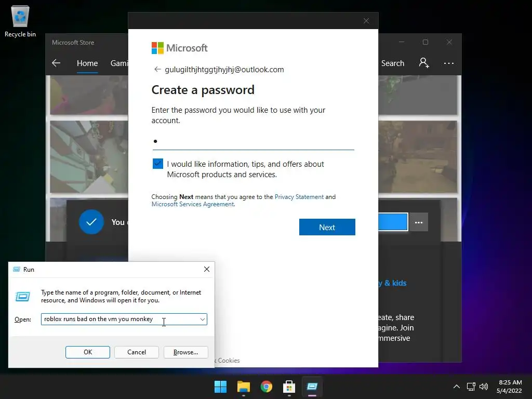Click the Microsoft logo in dialog

click(x=179, y=48)
